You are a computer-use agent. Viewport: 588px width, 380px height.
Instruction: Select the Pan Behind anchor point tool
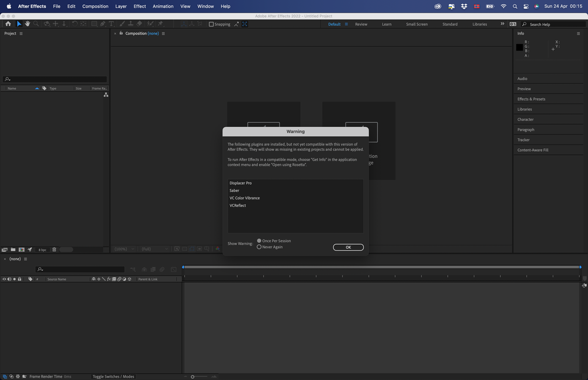click(83, 24)
